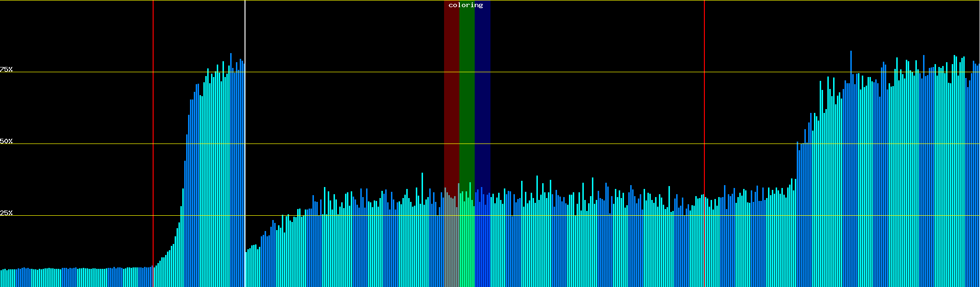Screen dimensions: 980x287
Task: Click the yellow 75% horizontal gridline
Action: (574, 72)
